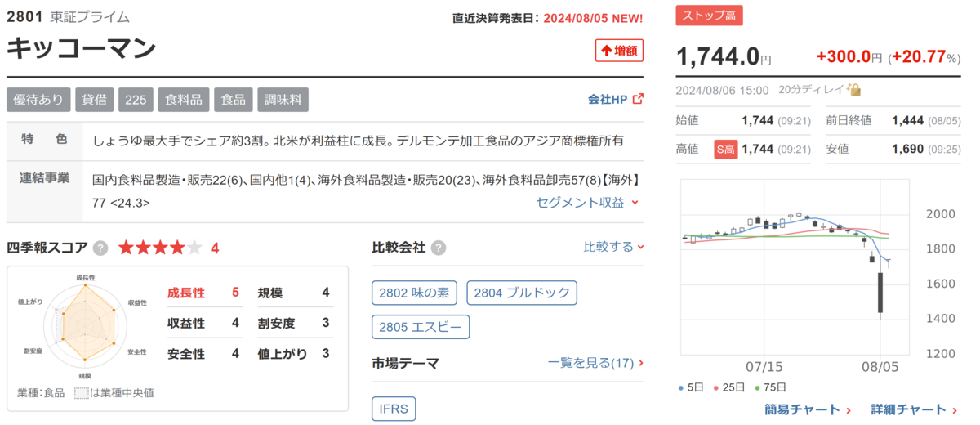
Task: Click the 値上がり score row
Action: (294, 354)
